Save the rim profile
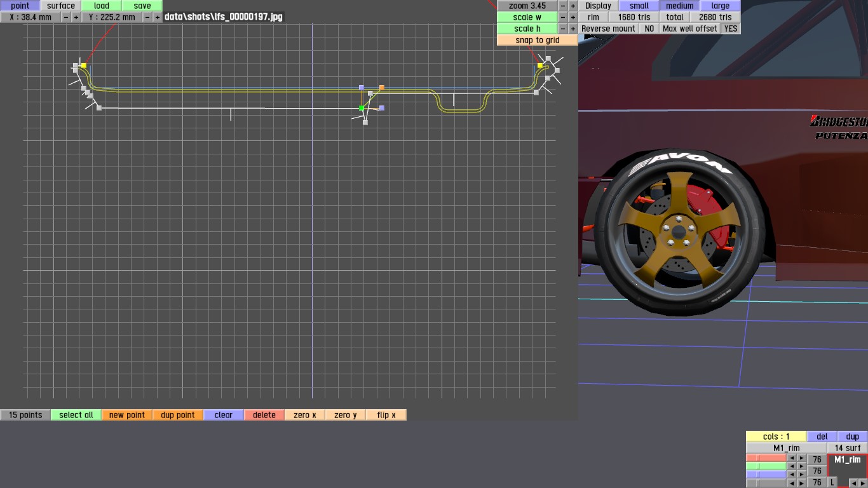Viewport: 868px width, 488px height. (x=142, y=6)
